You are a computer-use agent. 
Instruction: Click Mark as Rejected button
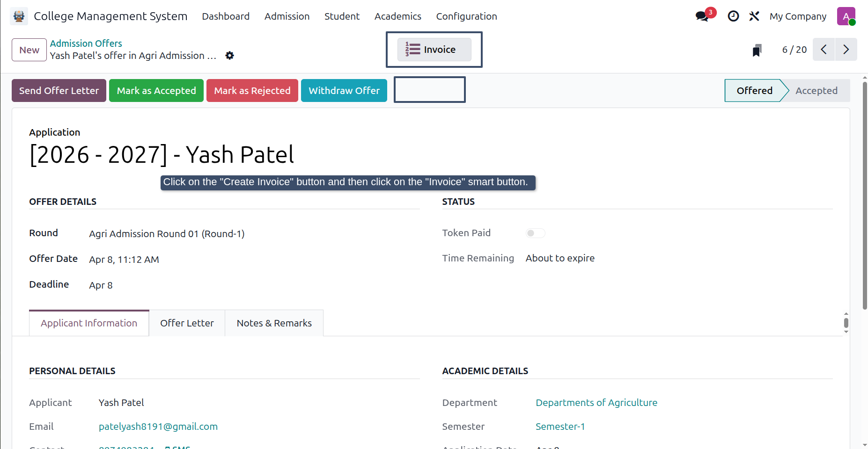252,91
